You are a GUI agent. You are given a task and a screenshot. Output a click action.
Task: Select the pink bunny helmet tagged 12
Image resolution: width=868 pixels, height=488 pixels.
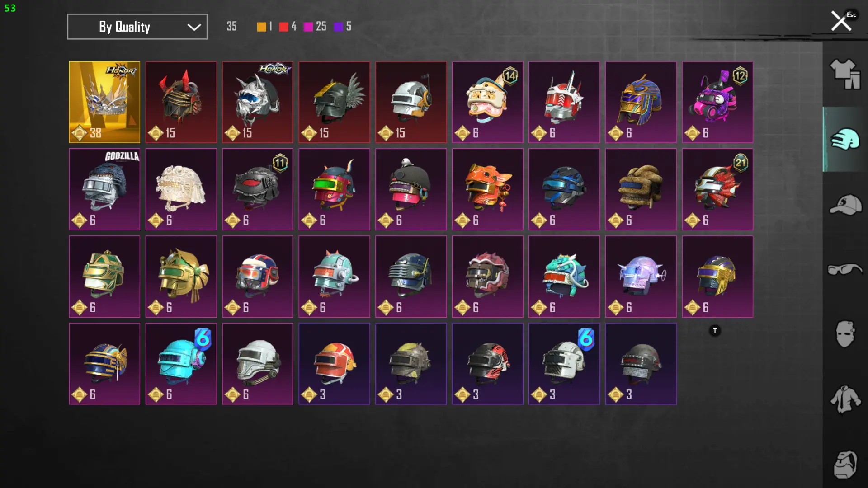(x=717, y=102)
